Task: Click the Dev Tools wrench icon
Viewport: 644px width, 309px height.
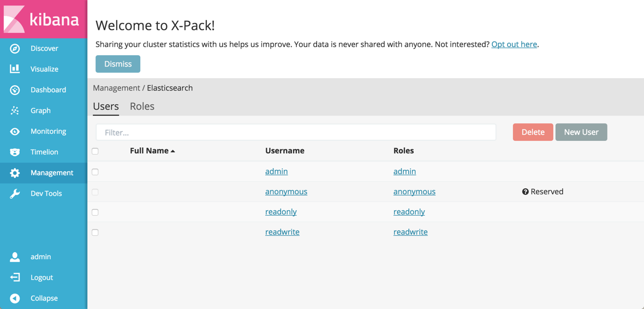Action: coord(15,194)
